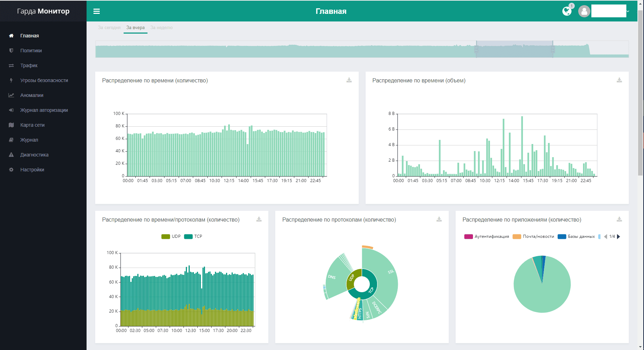Download the applications count chart
The image size is (644, 350).
[x=619, y=219]
